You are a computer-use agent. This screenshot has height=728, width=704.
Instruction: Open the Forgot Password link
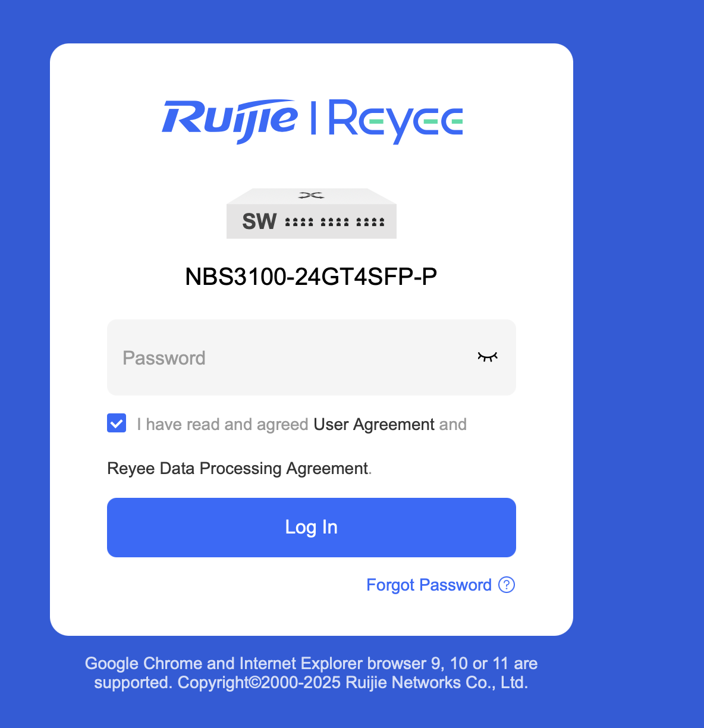[429, 585]
